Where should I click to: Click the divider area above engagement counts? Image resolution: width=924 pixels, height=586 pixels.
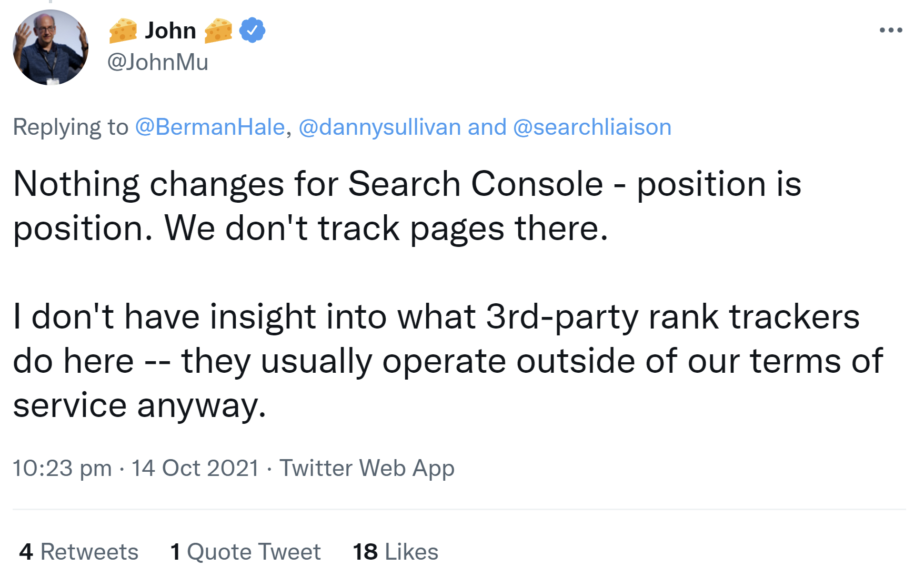[x=462, y=509]
